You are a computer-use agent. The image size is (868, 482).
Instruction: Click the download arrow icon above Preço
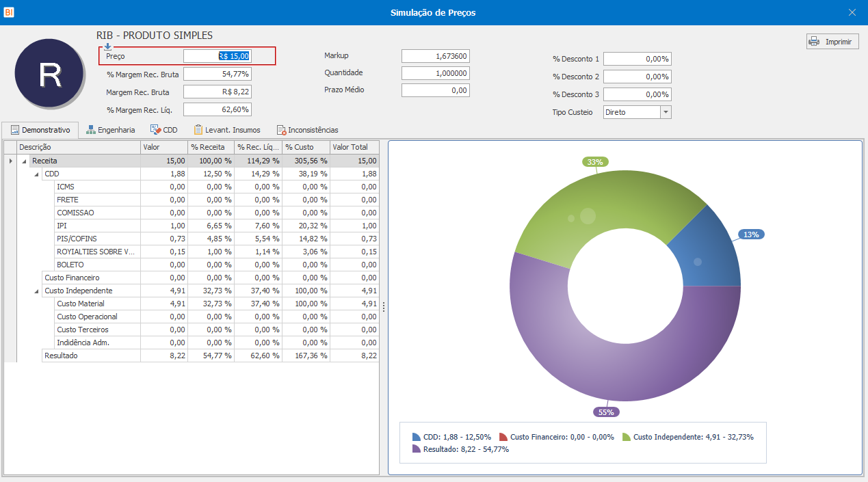(x=107, y=46)
